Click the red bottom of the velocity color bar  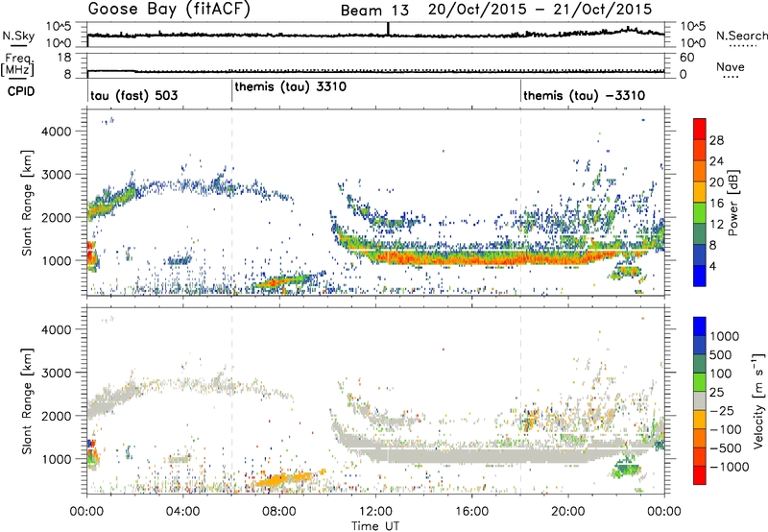tap(700, 475)
